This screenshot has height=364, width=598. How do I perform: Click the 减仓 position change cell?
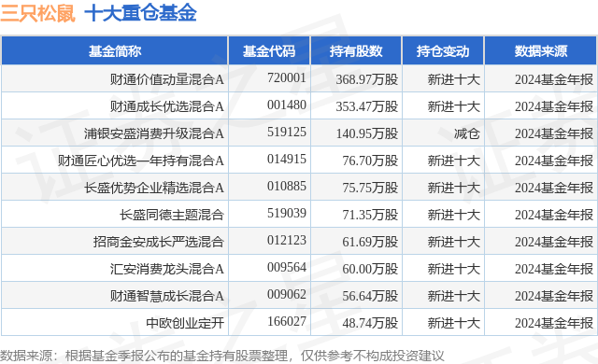tap(467, 133)
